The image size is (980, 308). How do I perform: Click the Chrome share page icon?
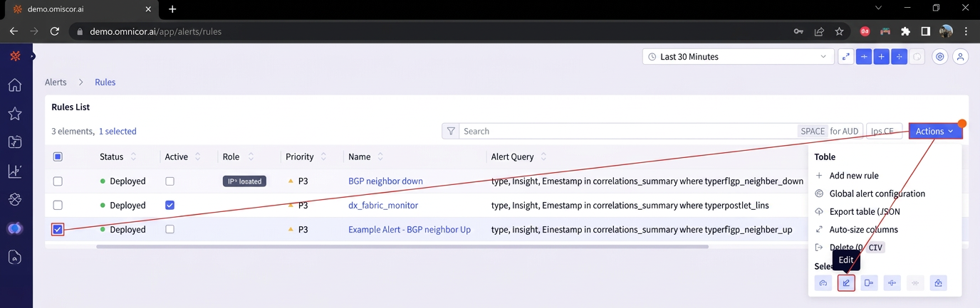click(819, 31)
